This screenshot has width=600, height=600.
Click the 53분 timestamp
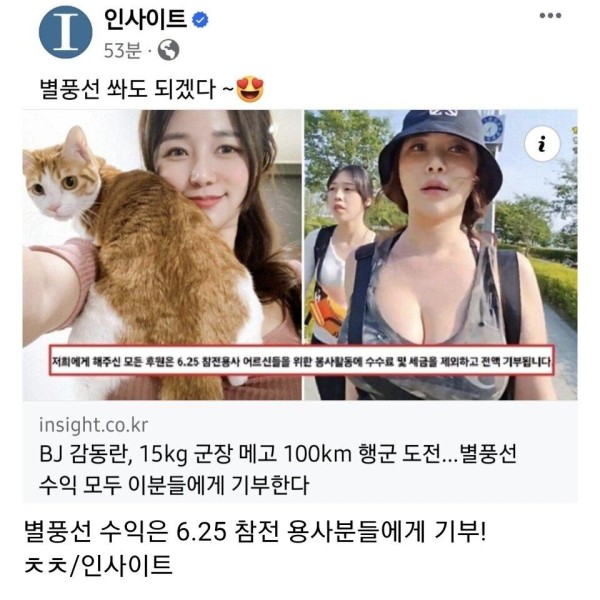[123, 50]
